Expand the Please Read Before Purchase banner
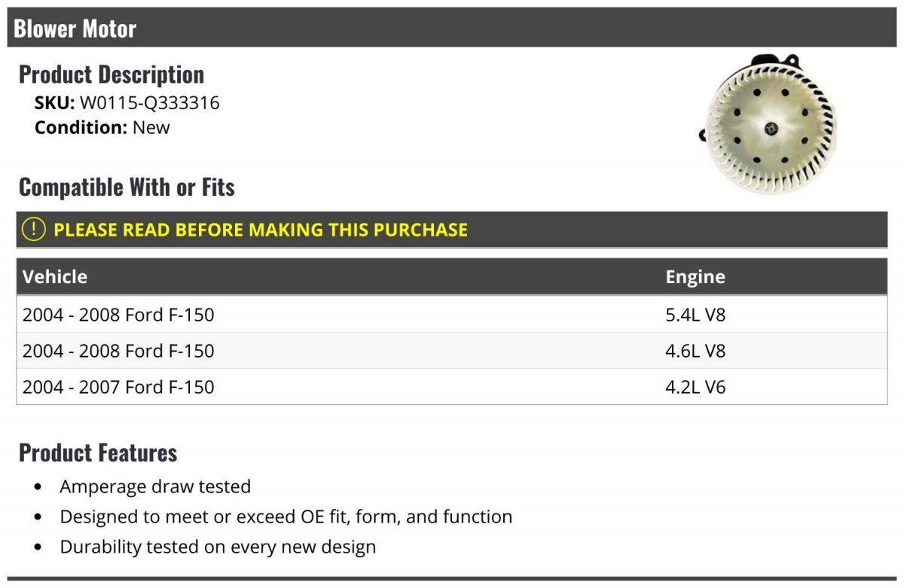Image resolution: width=904 pixels, height=588 pixels. tap(261, 230)
